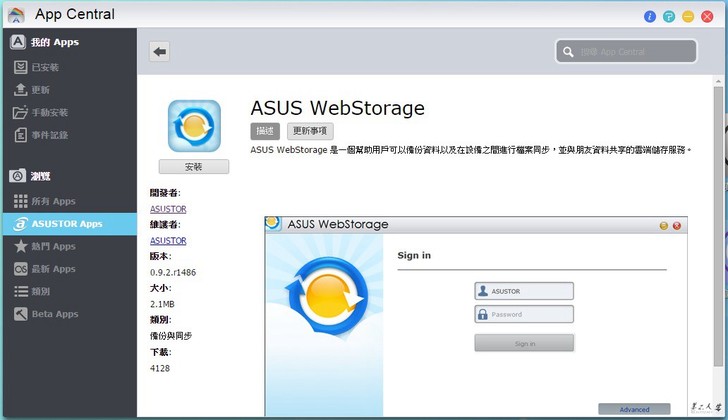Click the back arrow button
This screenshot has width=728, height=420.
[160, 51]
